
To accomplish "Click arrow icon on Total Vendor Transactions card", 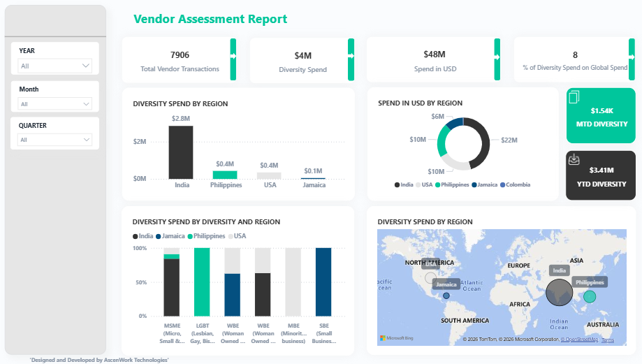I will (x=233, y=54).
